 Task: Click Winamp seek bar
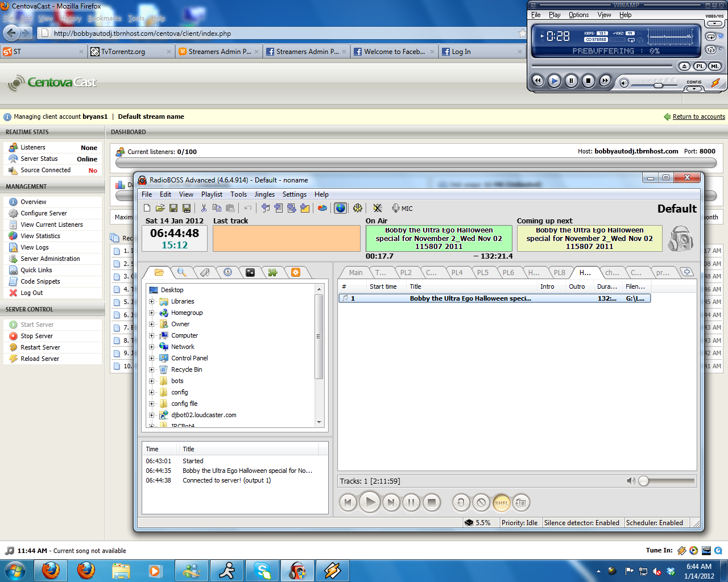tap(602, 66)
